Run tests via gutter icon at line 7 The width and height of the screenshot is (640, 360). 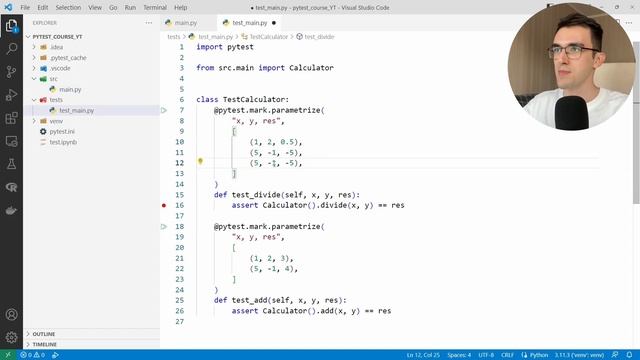tap(164, 110)
